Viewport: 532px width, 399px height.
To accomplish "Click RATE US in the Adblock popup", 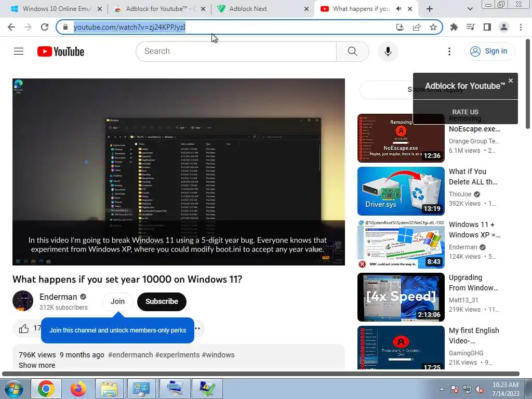I will (465, 112).
